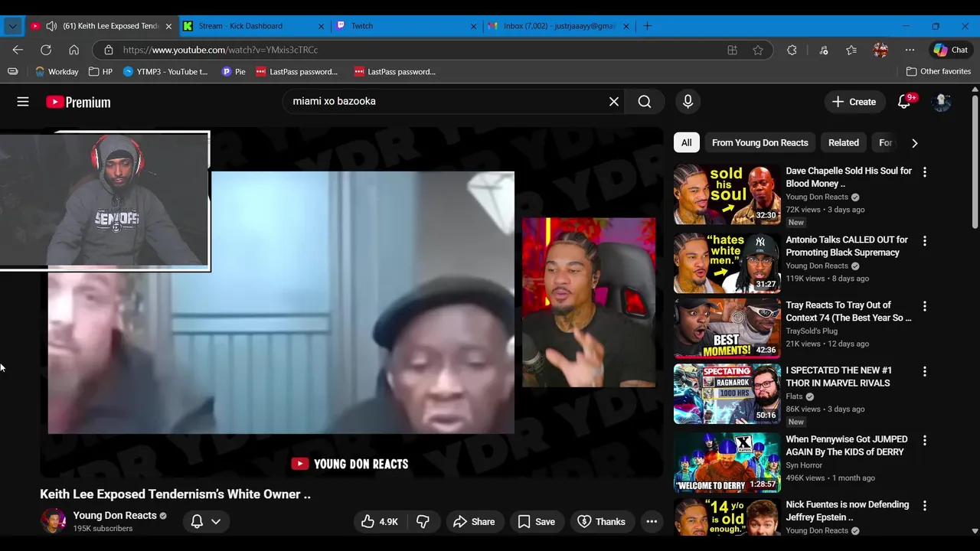This screenshot has width=980, height=551.
Task: Select the Related filter chip
Action: click(x=843, y=142)
